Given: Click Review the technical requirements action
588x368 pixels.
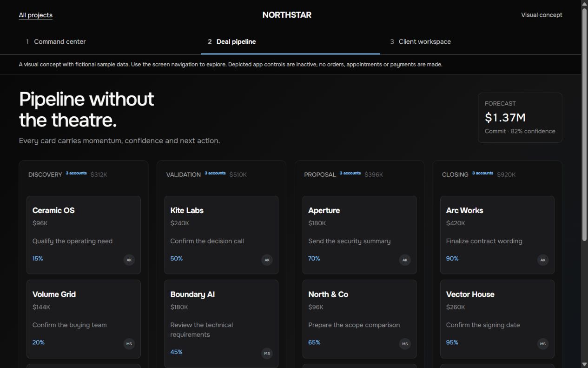Looking at the screenshot, I should (x=202, y=329).
